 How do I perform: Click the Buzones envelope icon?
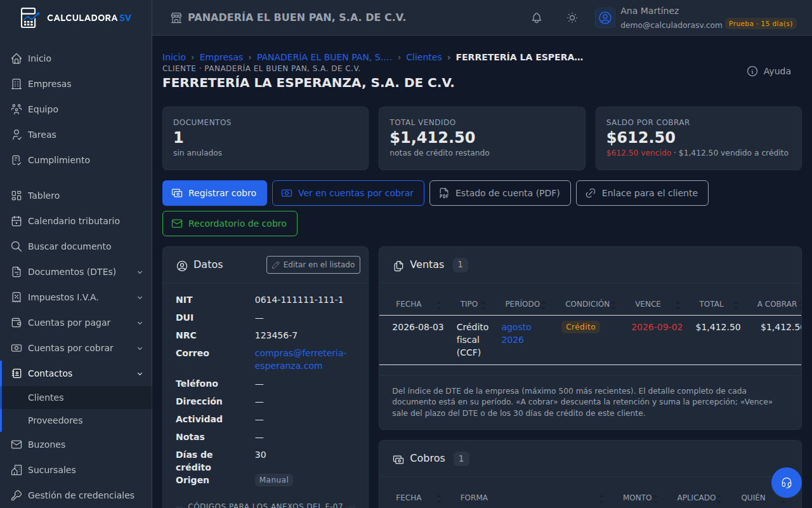(x=16, y=444)
